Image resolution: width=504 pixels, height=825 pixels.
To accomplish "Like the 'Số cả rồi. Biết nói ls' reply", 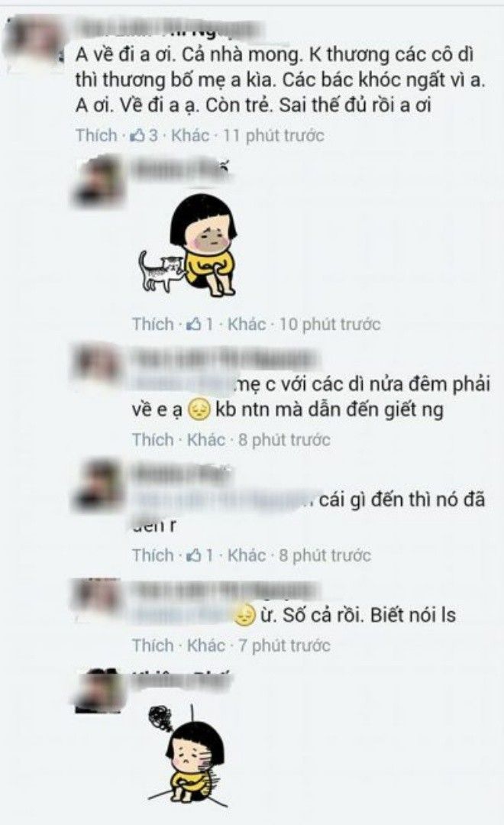I will 153,645.
